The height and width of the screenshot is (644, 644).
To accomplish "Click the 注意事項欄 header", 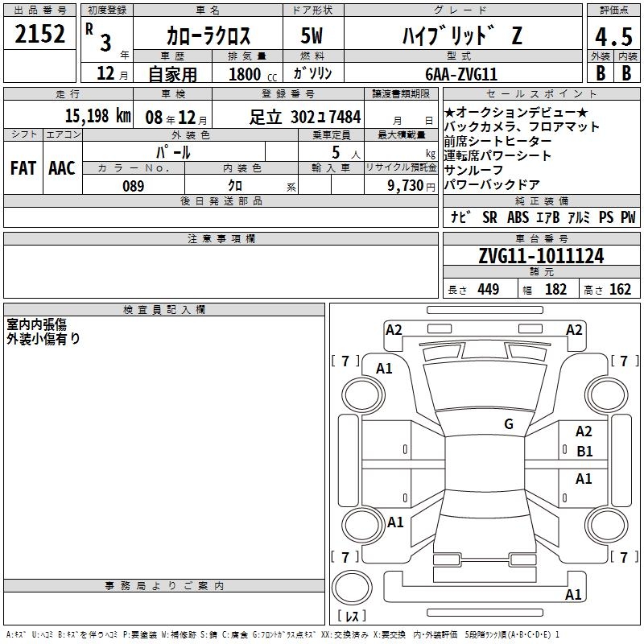I will 221,238.
